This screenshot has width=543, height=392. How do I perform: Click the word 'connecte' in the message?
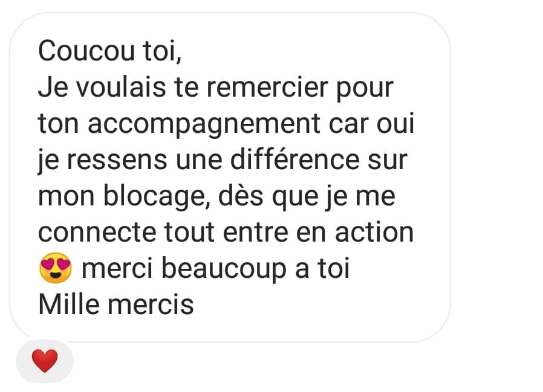(x=97, y=233)
